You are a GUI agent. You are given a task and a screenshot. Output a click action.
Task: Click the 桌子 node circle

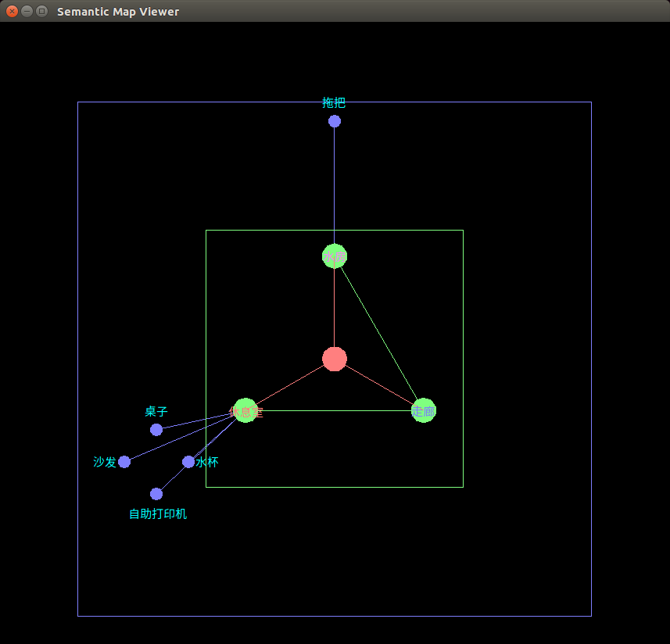[156, 430]
